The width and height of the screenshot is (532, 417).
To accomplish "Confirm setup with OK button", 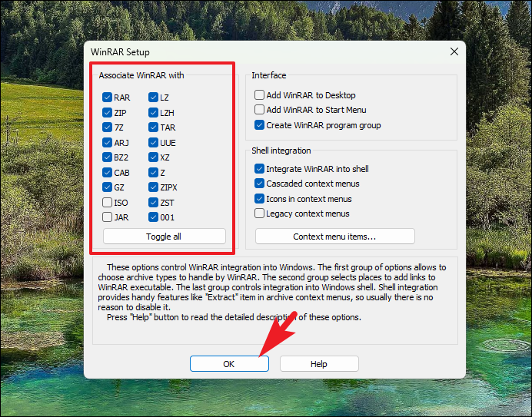I will point(229,364).
